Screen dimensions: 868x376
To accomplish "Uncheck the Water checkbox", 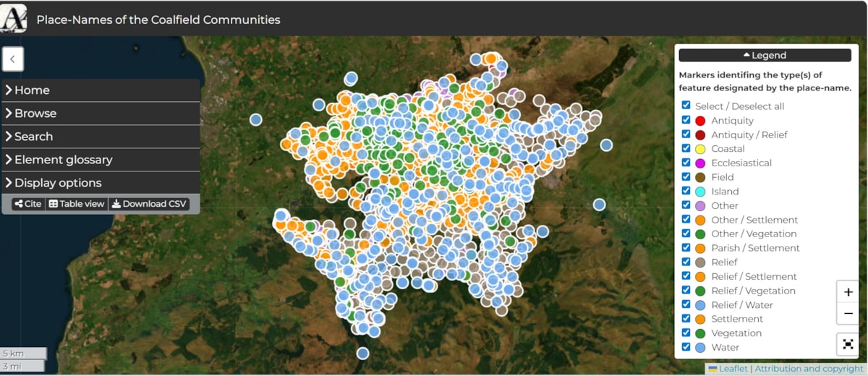I will click(686, 347).
